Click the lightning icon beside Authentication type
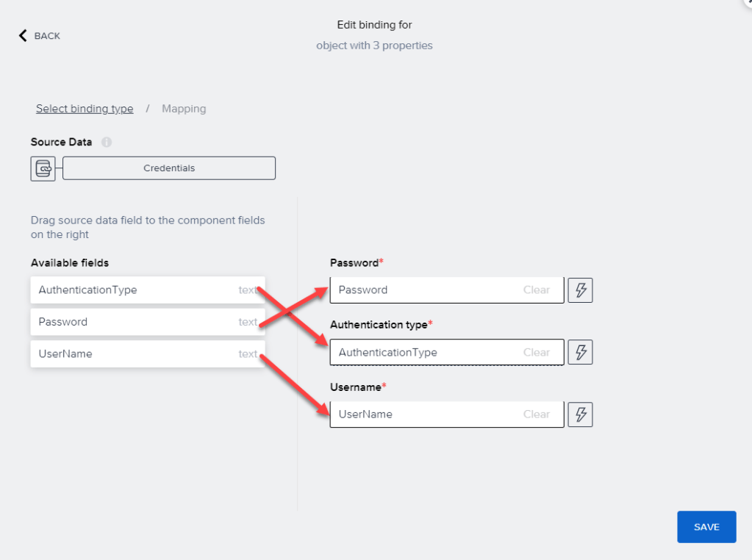This screenshot has height=560, width=752. coord(581,352)
